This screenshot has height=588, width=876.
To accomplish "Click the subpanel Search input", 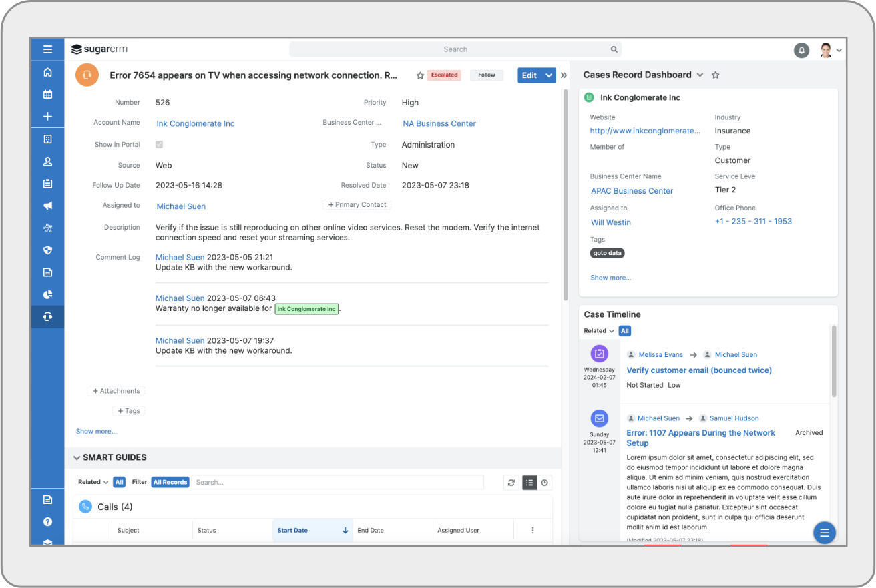I will coord(338,482).
